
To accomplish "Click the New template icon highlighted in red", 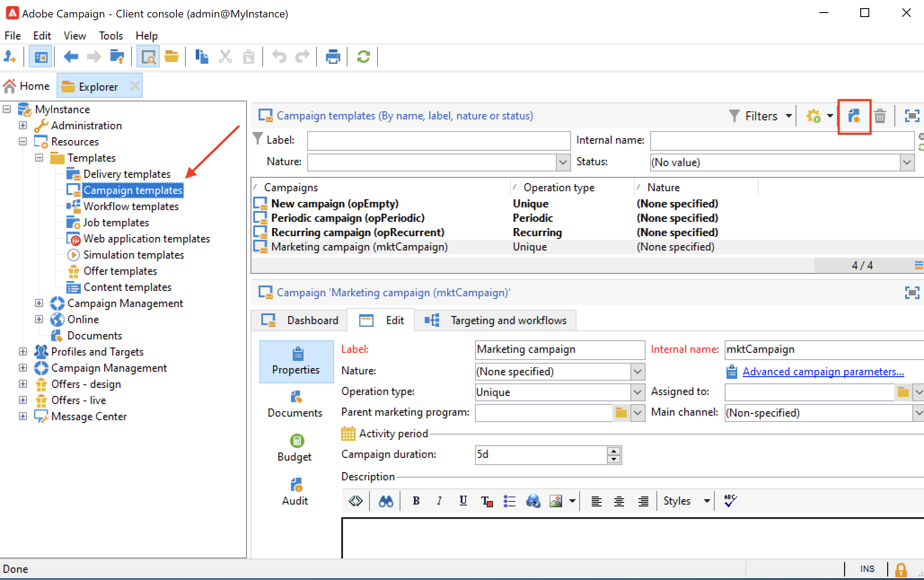I will (854, 116).
